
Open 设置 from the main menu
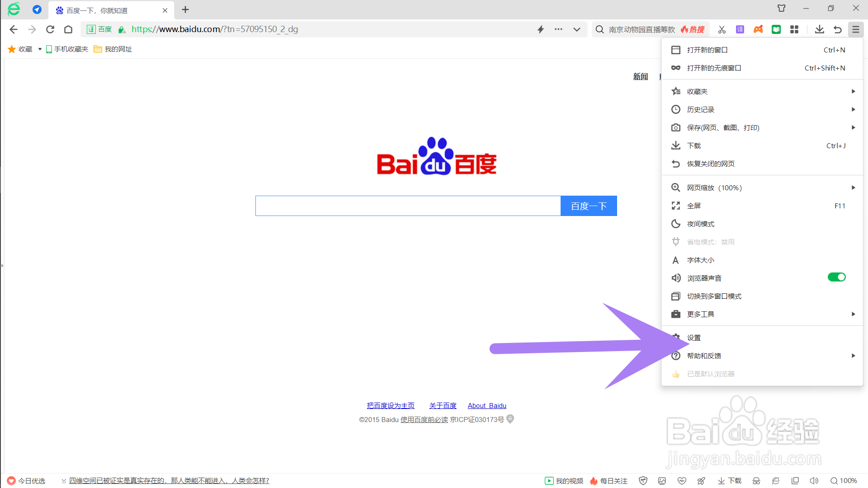[x=762, y=338]
